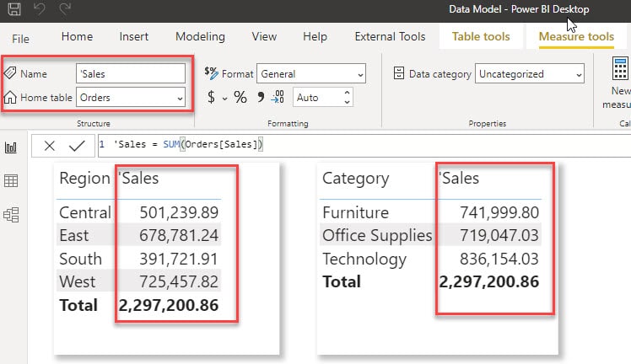This screenshot has width=631, height=364.
Task: Switch to the Home ribbon tab
Action: click(77, 36)
